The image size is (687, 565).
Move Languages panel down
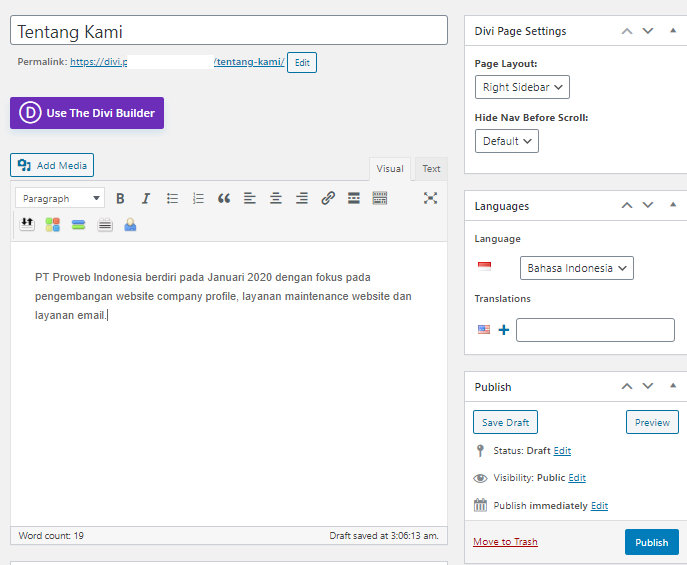(648, 205)
